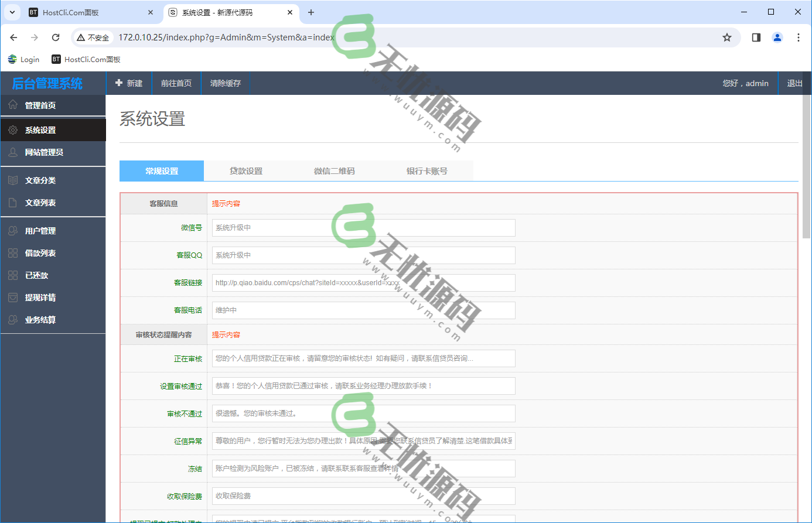Click the 文章分类 sidebar icon
This screenshot has height=523, width=812.
point(13,180)
